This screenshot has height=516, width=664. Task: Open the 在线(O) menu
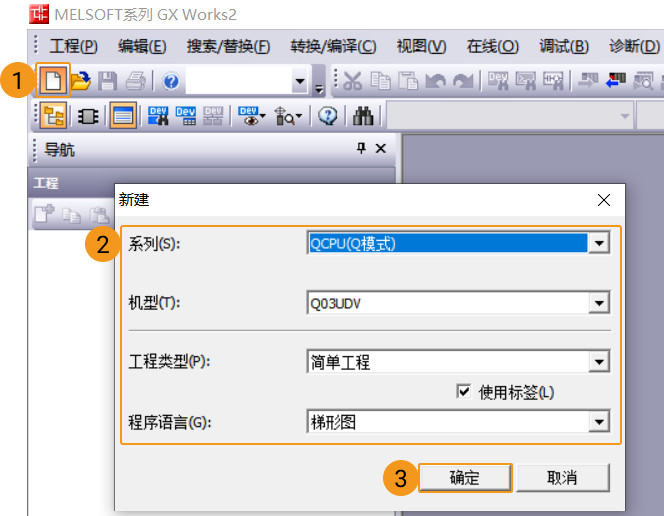(492, 46)
